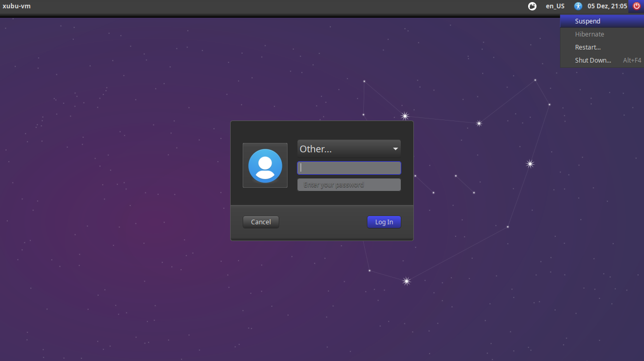Viewport: 644px width, 361px height.
Task: Select the Hibernate menu entry
Action: (602, 34)
